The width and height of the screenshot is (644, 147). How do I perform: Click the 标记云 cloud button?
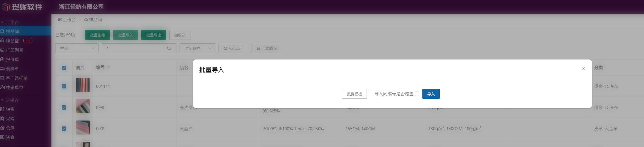(x=232, y=48)
